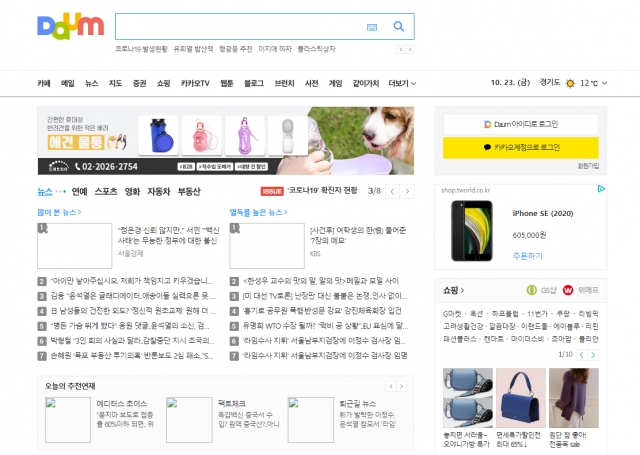Click the Daum logo
The image size is (640, 455).
pos(71,26)
